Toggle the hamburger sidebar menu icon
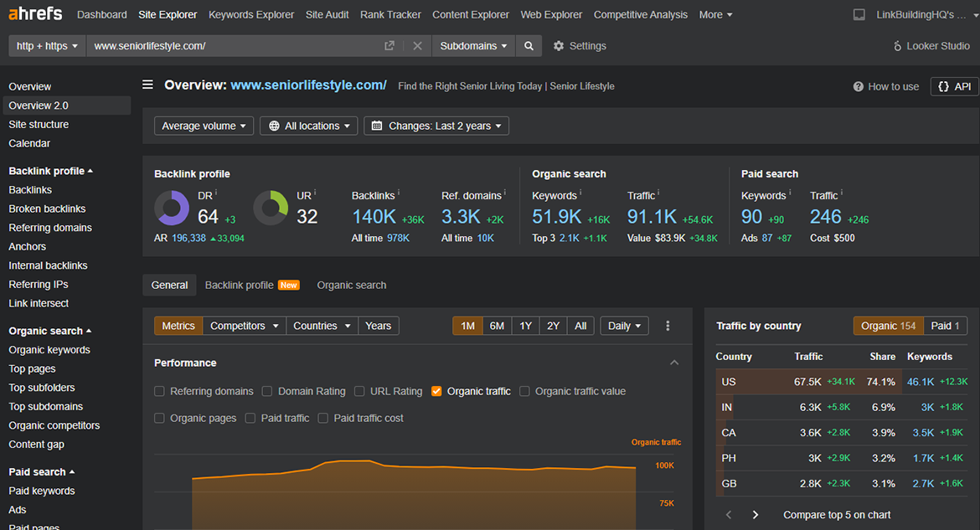This screenshot has height=530, width=980. tap(147, 85)
